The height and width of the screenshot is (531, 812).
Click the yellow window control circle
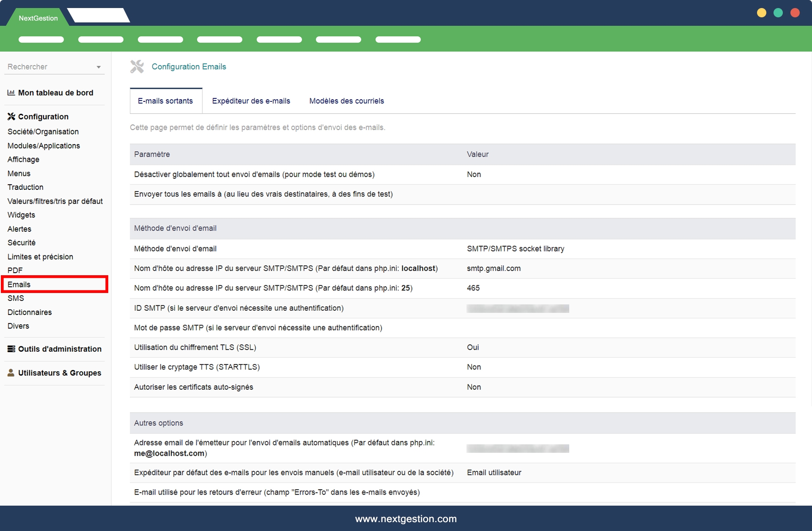click(761, 13)
